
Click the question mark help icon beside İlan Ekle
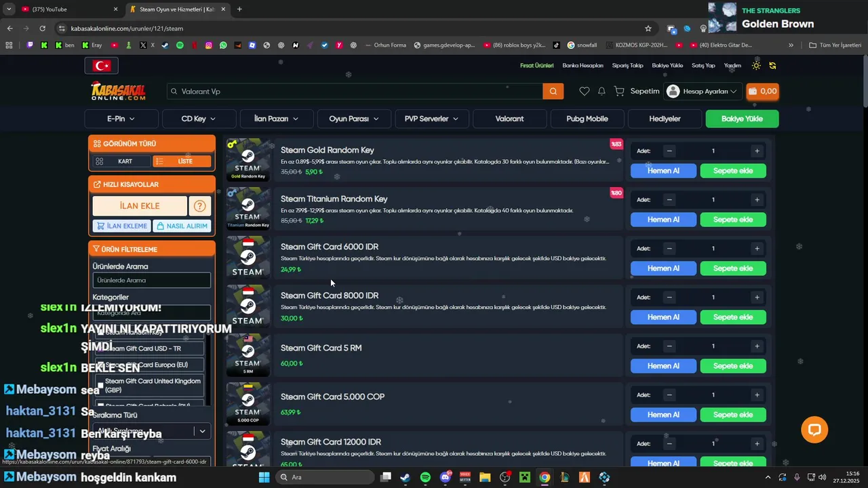click(200, 206)
